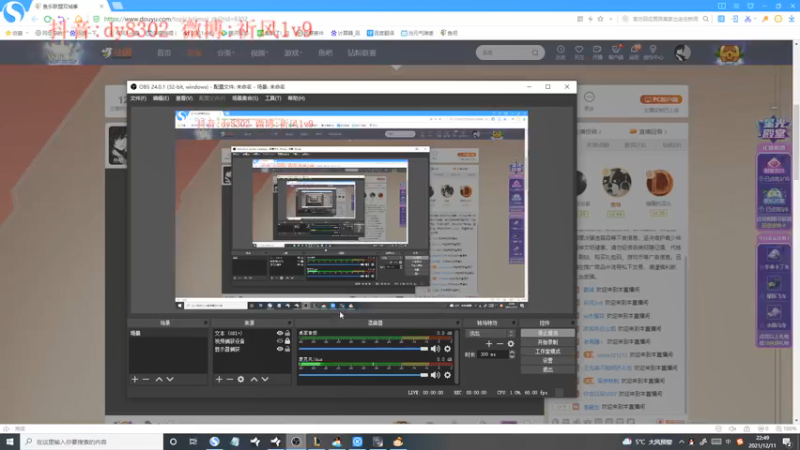
Task: Click the Windows taskbar search box
Action: (92, 441)
